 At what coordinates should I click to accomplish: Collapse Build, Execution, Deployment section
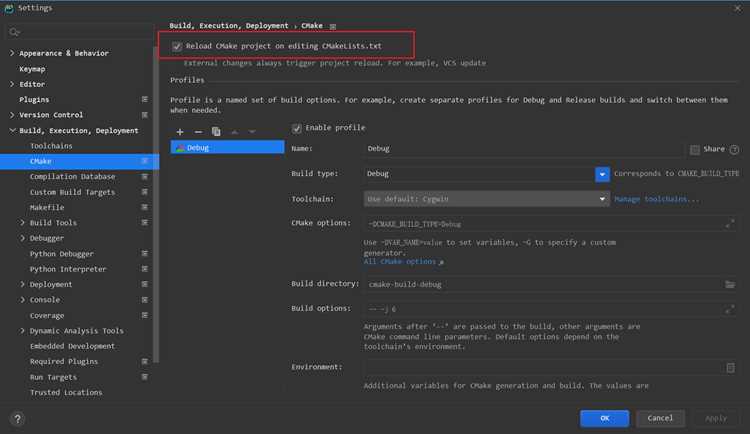[x=12, y=130]
